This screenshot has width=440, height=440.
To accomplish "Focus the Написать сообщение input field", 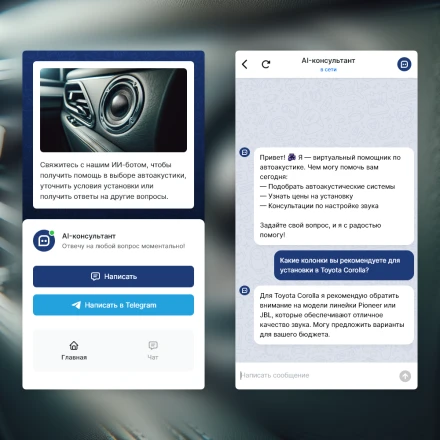I will pyautogui.click(x=317, y=376).
